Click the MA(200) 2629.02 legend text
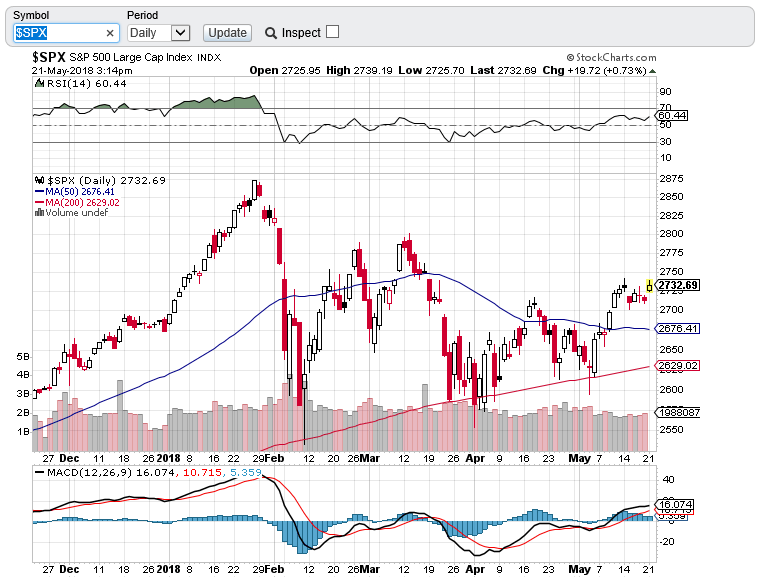The height and width of the screenshot is (581, 761). [82, 202]
